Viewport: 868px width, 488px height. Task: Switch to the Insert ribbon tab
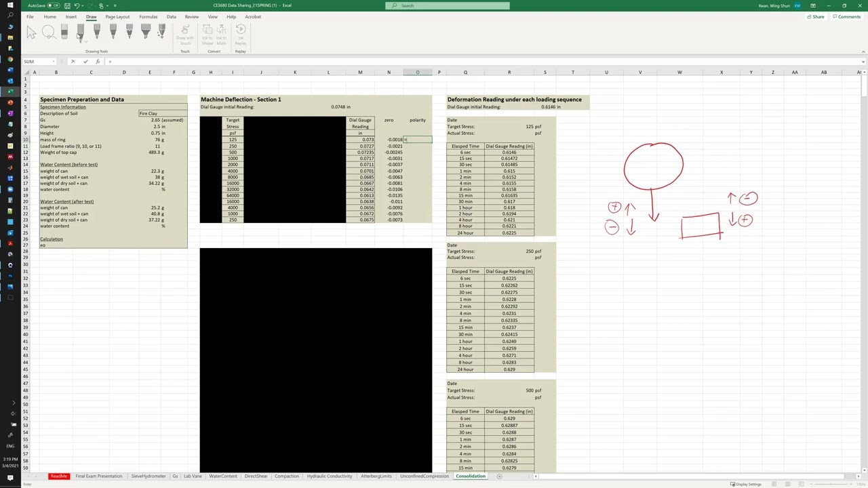point(71,17)
